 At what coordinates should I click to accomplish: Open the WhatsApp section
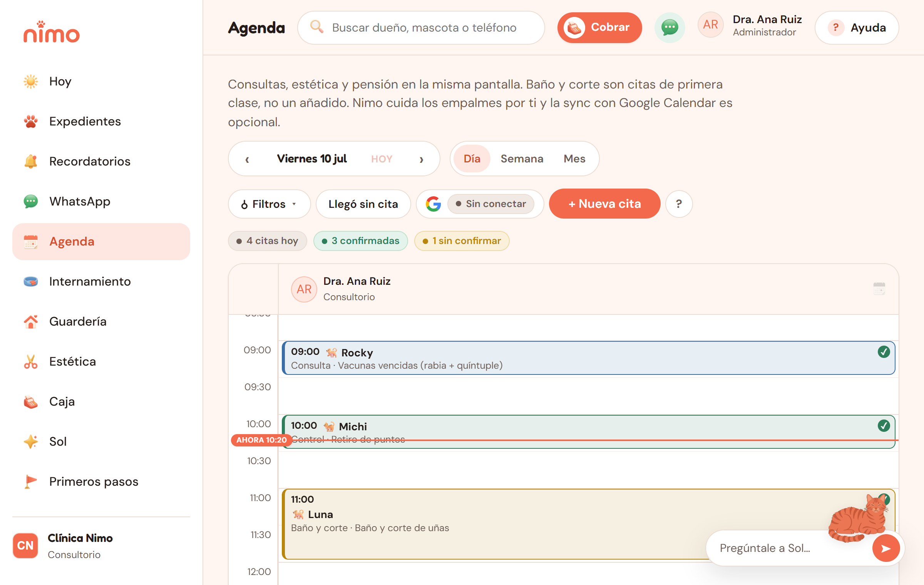[101, 202]
